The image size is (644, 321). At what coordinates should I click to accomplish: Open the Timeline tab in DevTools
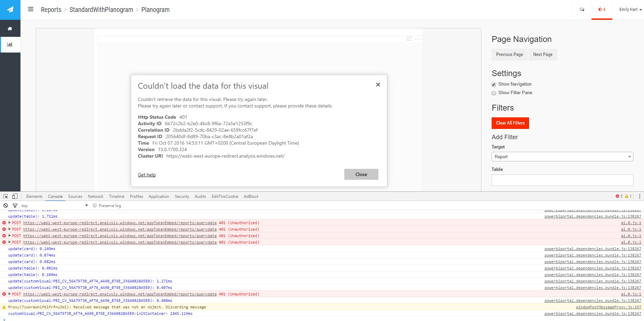point(117,196)
